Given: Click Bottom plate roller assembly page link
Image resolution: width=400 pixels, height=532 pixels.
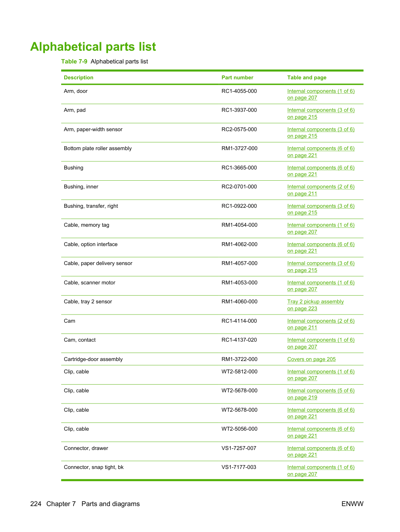Looking at the screenshot, I should pyautogui.click(x=321, y=152).
